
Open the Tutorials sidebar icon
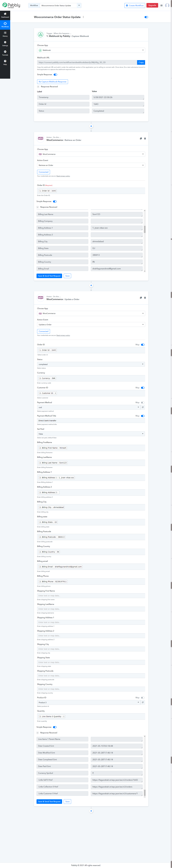point(5,53)
